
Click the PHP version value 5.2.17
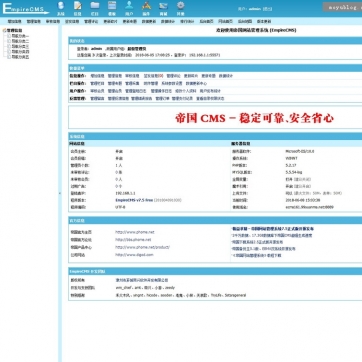pyautogui.click(x=291, y=165)
